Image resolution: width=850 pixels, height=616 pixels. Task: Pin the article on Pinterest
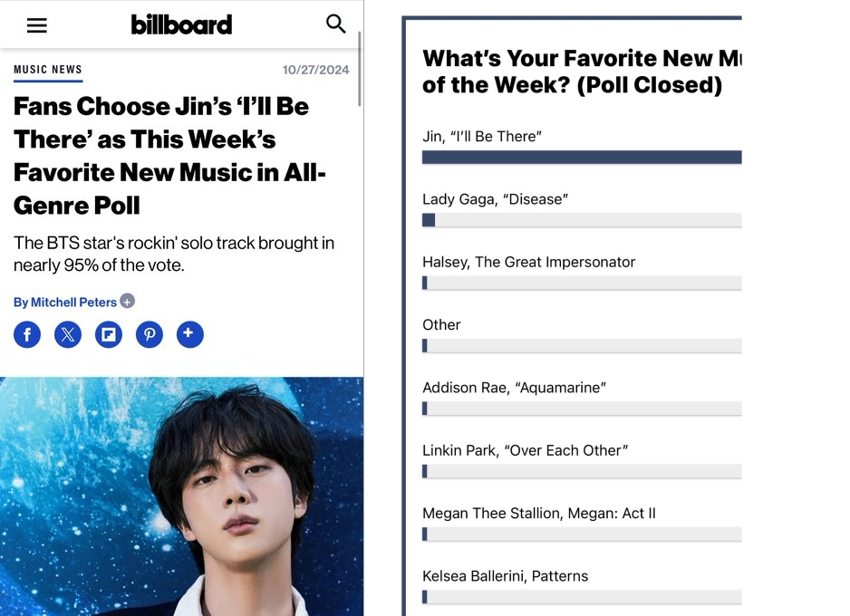[x=150, y=335]
